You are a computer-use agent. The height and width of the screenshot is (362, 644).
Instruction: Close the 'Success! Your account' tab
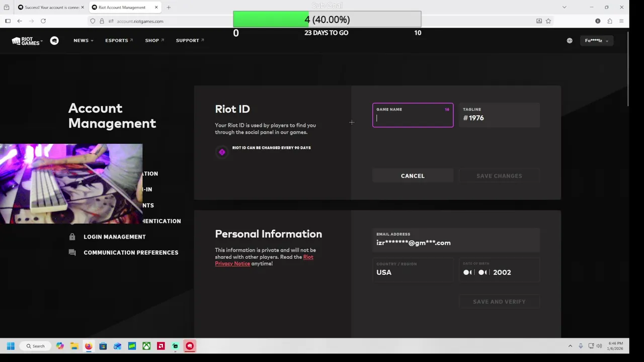pyautogui.click(x=83, y=8)
